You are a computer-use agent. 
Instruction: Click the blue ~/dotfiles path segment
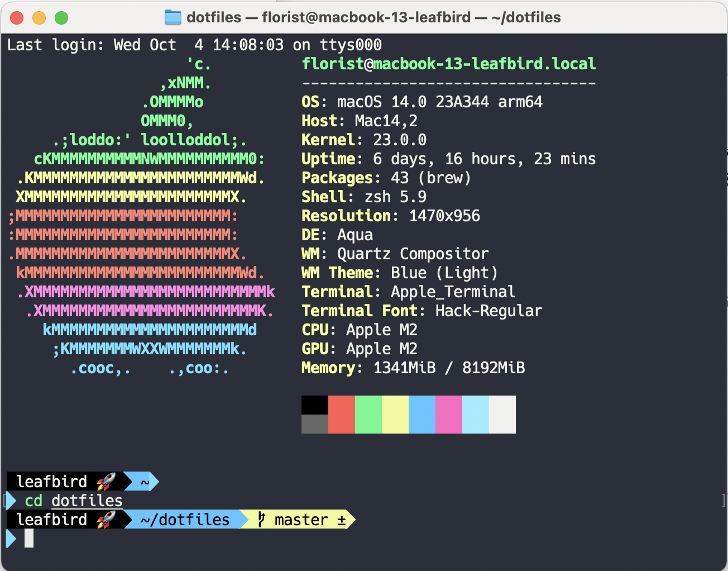coord(184,520)
